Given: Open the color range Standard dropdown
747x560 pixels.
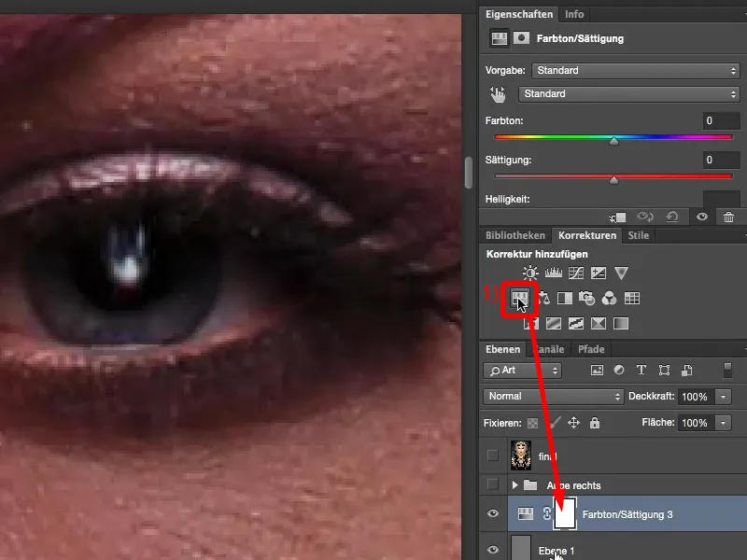Looking at the screenshot, I should (629, 94).
